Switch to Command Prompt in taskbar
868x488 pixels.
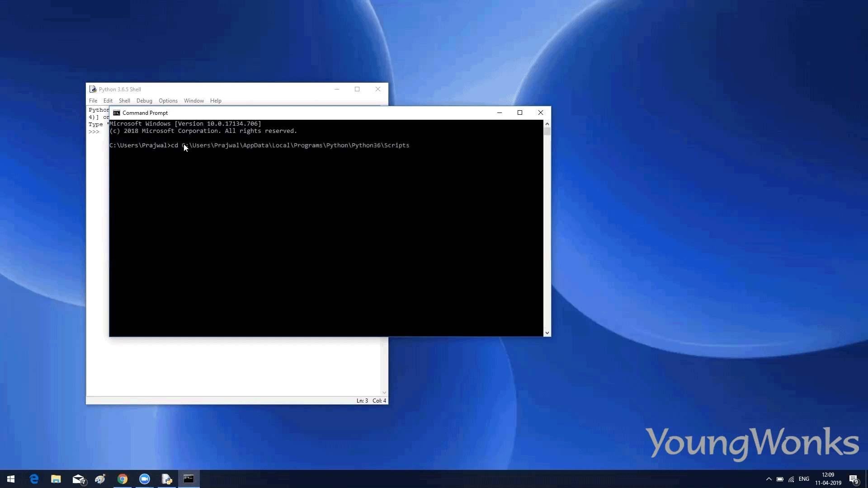point(189,479)
